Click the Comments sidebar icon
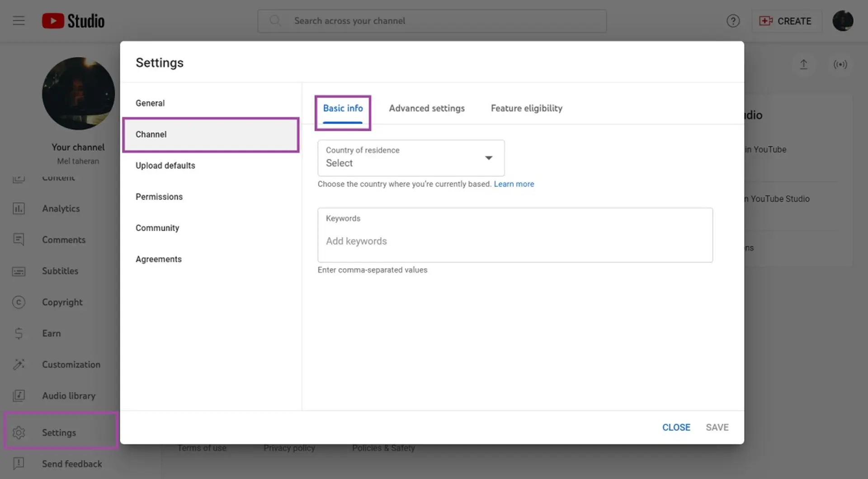868x479 pixels. [x=19, y=240]
